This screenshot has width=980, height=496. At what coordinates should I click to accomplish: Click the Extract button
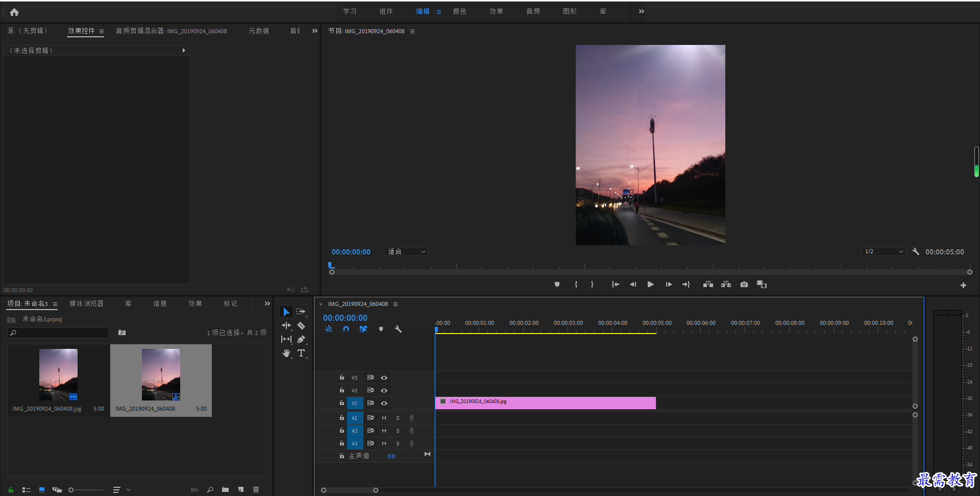coord(726,285)
